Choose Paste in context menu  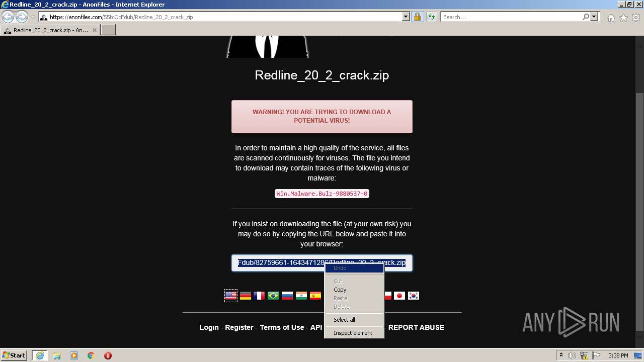tap(355, 298)
